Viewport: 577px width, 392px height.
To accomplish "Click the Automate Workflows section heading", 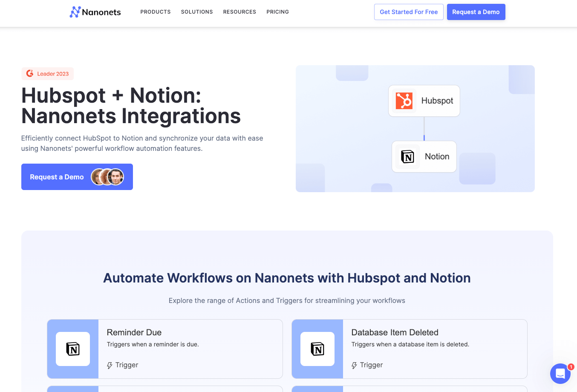I will pyautogui.click(x=287, y=278).
